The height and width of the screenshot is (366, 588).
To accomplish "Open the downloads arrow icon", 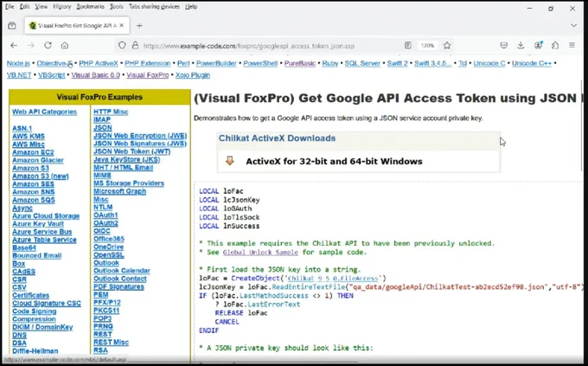I will [521, 45].
